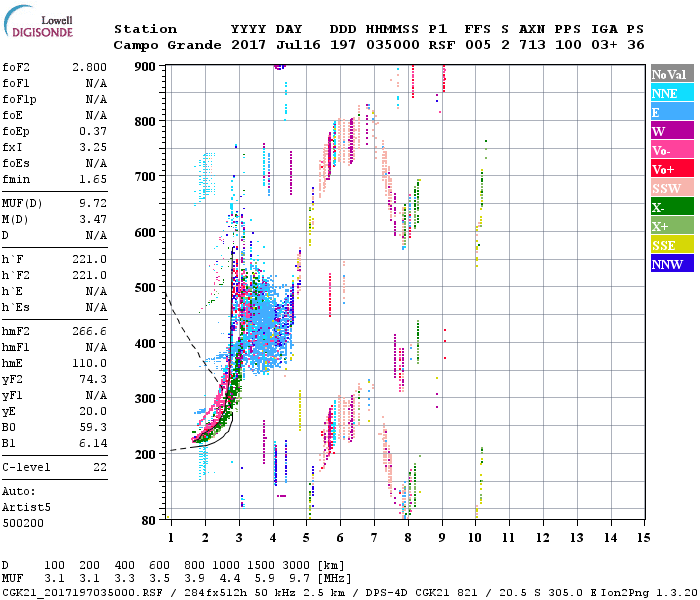
Task: Pick the blue E legend entry
Action: 671,112
